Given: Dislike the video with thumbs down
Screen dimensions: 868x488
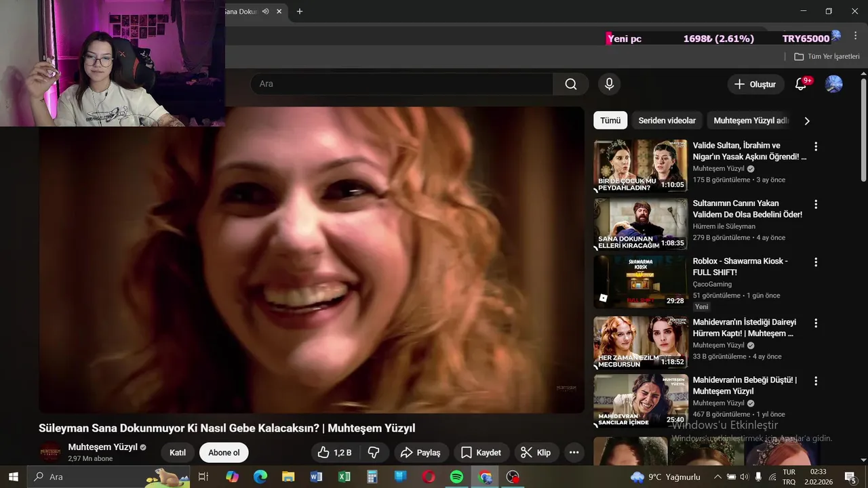Looking at the screenshot, I should (374, 453).
